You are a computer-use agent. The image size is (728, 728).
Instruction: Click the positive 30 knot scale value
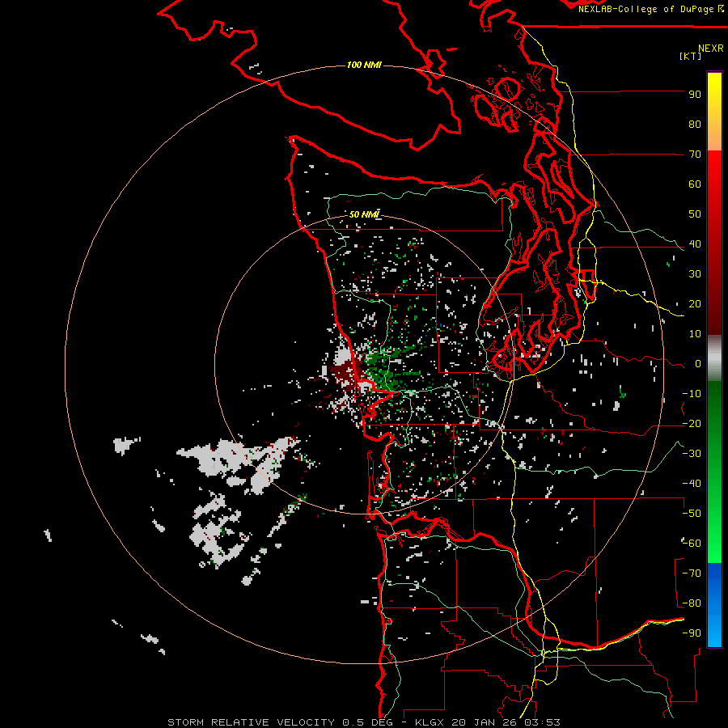(695, 274)
